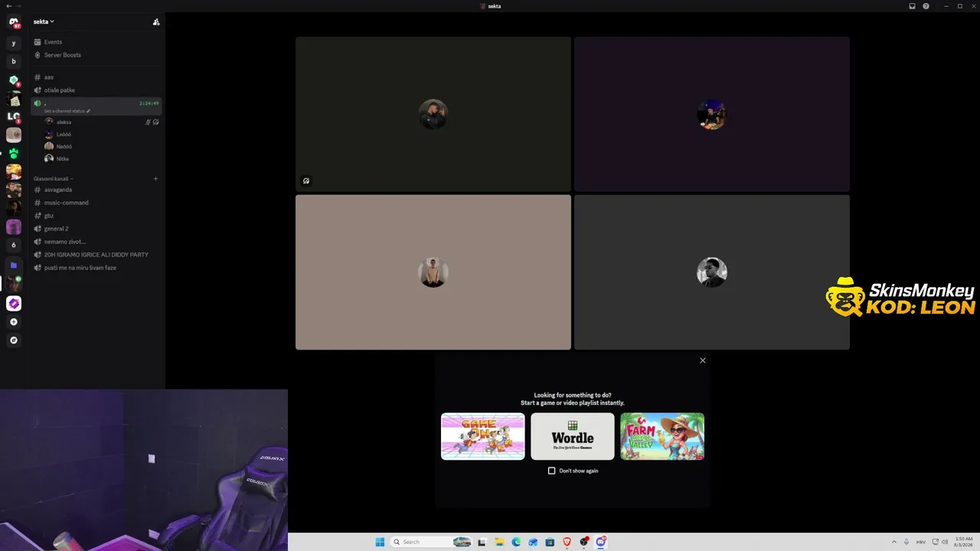Viewport: 980px width, 551px height.
Task: Focus the beige video tile participant
Action: pos(433,272)
